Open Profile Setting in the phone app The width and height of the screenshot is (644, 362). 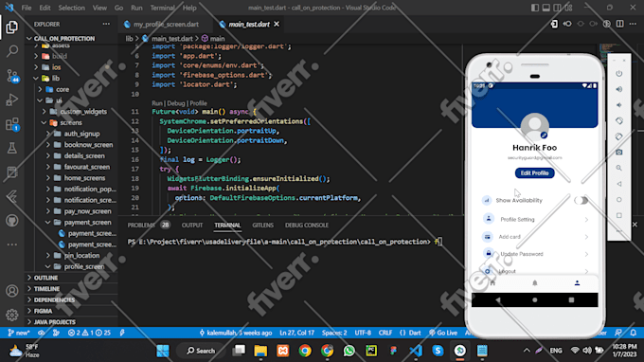[x=535, y=220]
